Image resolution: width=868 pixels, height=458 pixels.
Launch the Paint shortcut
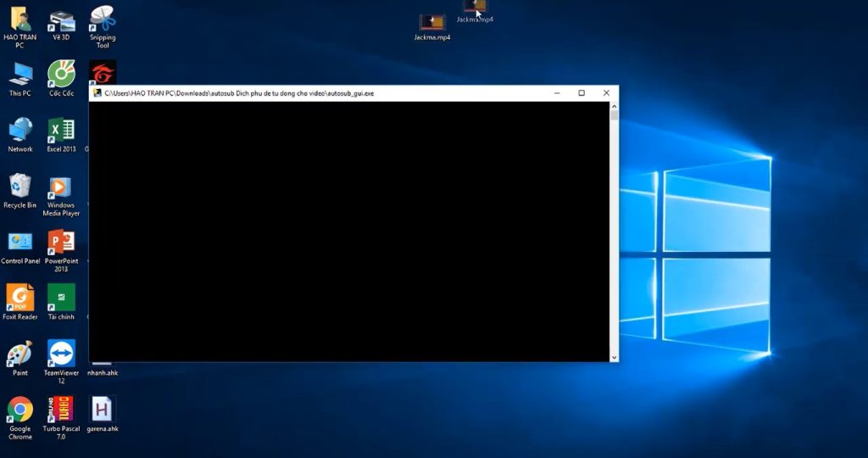coord(20,354)
